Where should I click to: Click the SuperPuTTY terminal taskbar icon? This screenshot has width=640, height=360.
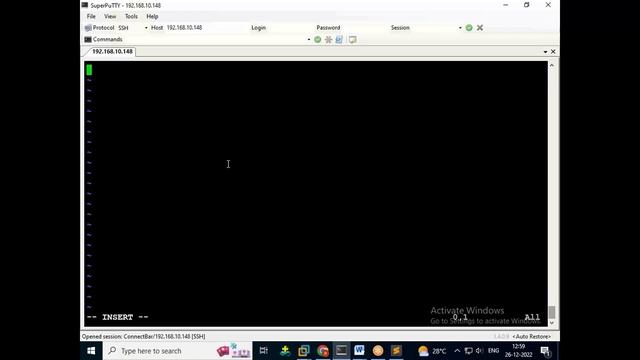coord(341,351)
